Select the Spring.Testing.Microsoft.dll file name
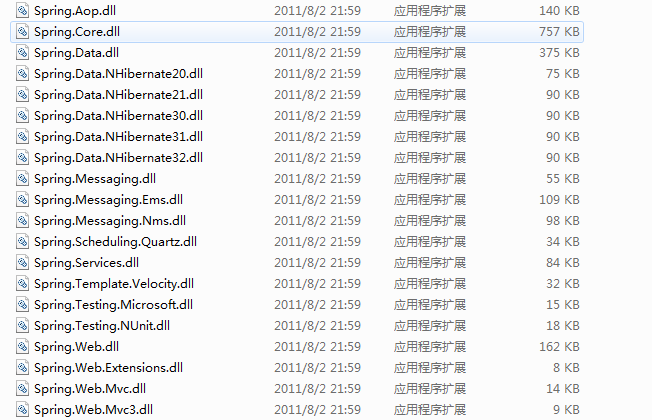The height and width of the screenshot is (420, 652). click(x=114, y=305)
